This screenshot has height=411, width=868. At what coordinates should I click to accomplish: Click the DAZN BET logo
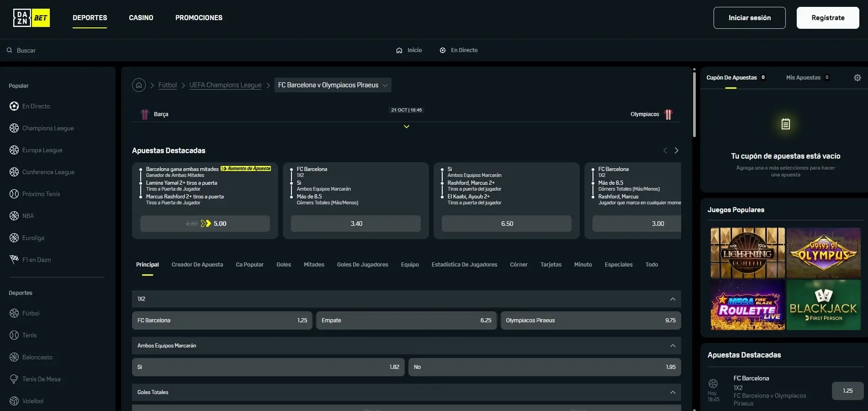tap(32, 18)
